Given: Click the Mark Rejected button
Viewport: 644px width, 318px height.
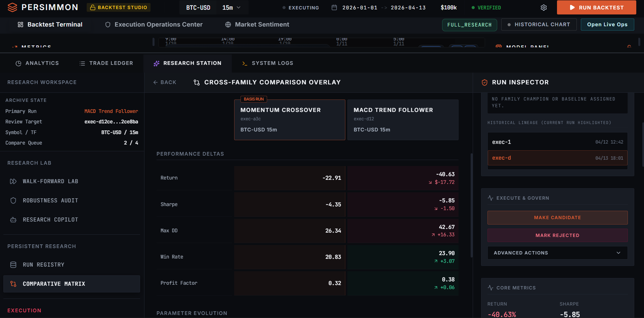Looking at the screenshot, I should pos(557,235).
